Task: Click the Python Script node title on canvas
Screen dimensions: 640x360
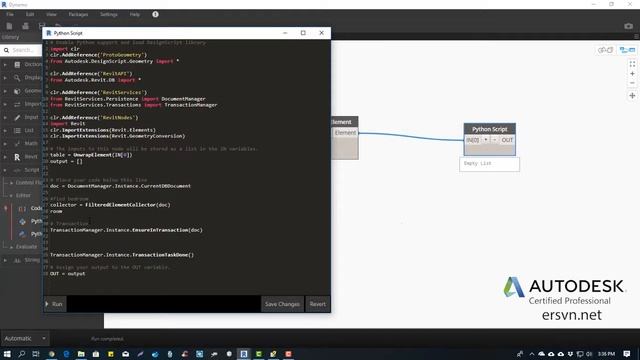Action: [490, 129]
